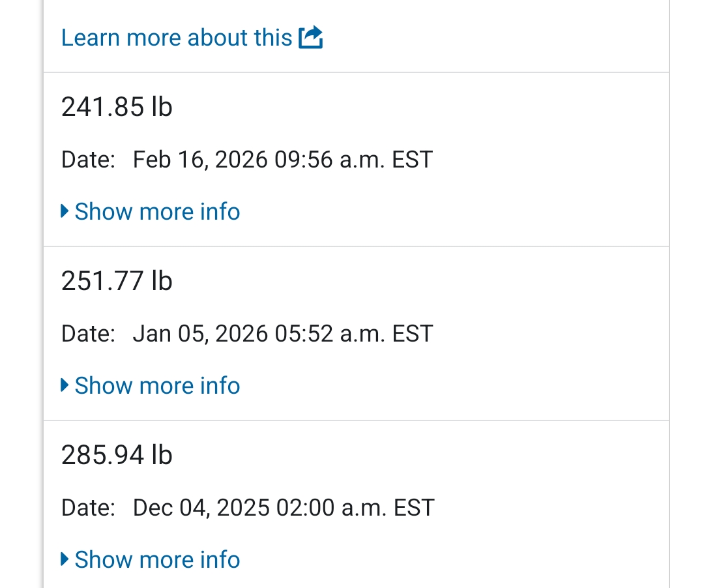704x588 pixels.
Task: Select the 251.77 lb weight value
Action: pyautogui.click(x=117, y=281)
